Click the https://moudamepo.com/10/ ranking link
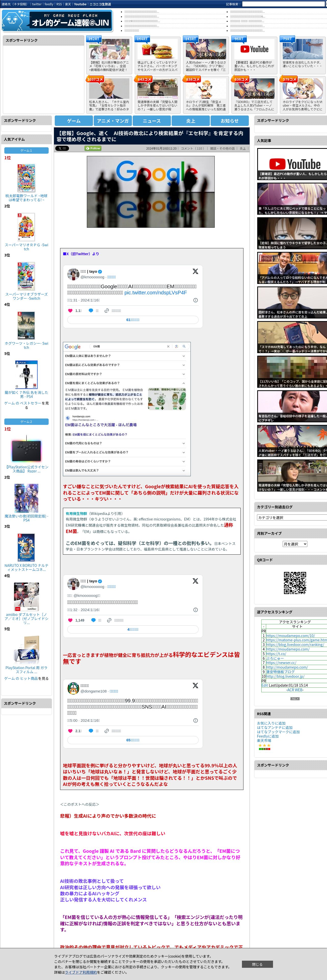This screenshot has height=980, width=327. [291, 636]
